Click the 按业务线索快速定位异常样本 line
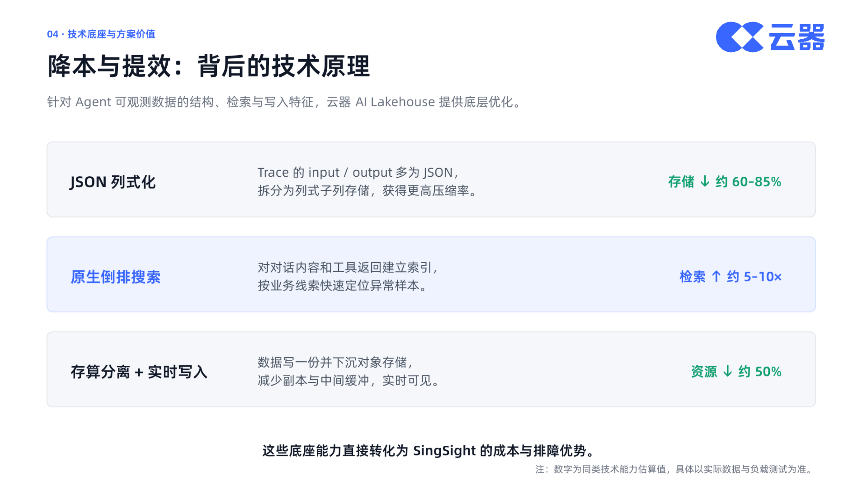 [343, 286]
